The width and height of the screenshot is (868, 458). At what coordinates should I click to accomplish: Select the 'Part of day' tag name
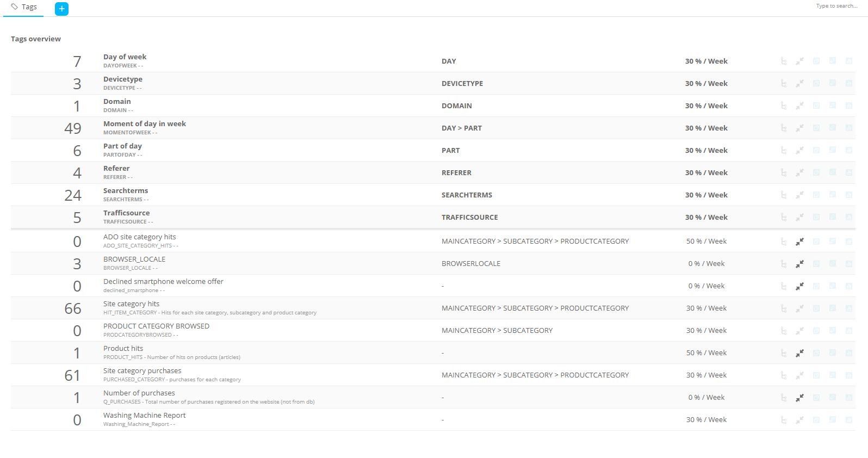point(122,146)
